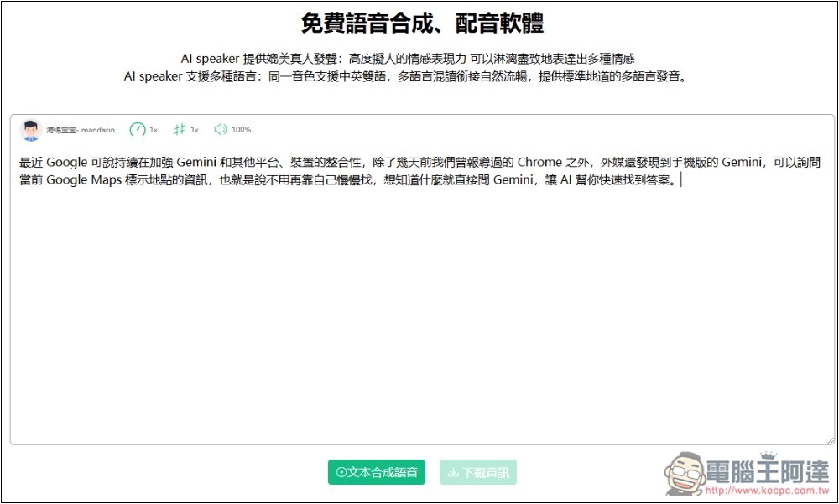This screenshot has height=504, width=839.
Task: Click the first line of AI speaker description
Action: point(408,59)
